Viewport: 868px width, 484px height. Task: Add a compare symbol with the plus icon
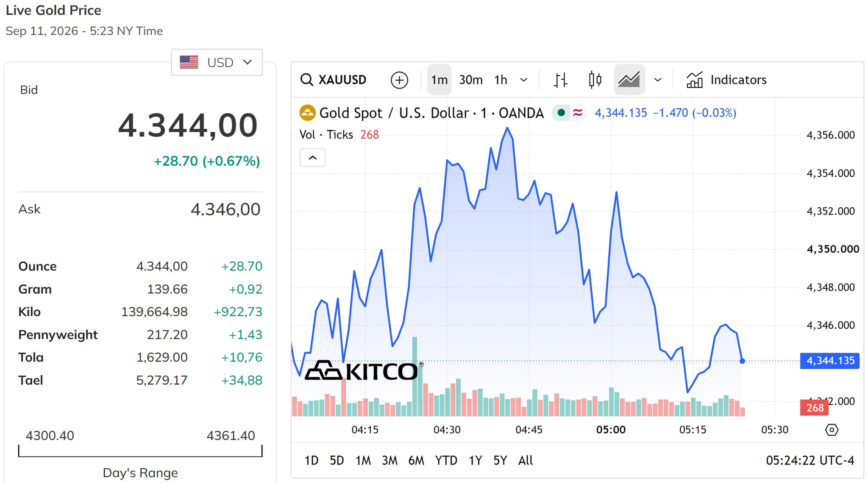(399, 80)
